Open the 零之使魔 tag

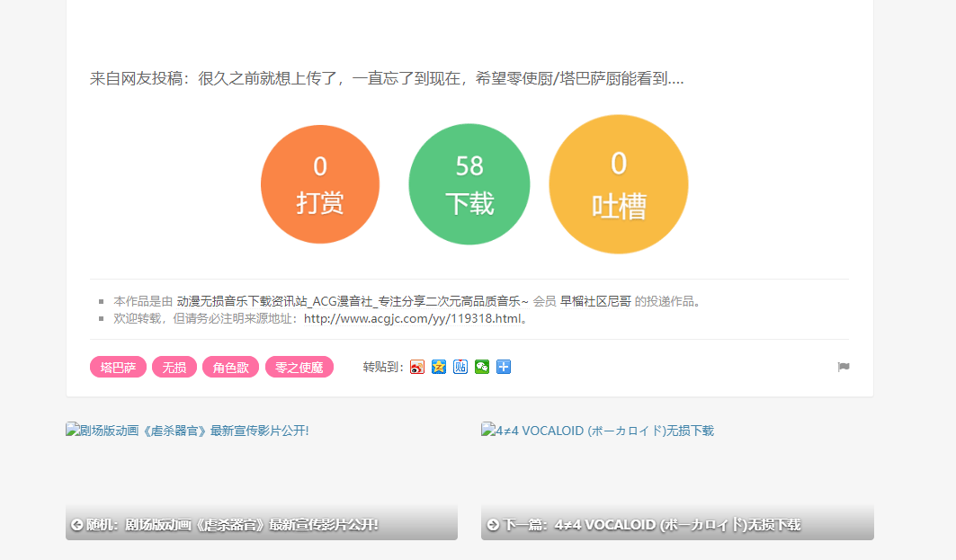(299, 367)
